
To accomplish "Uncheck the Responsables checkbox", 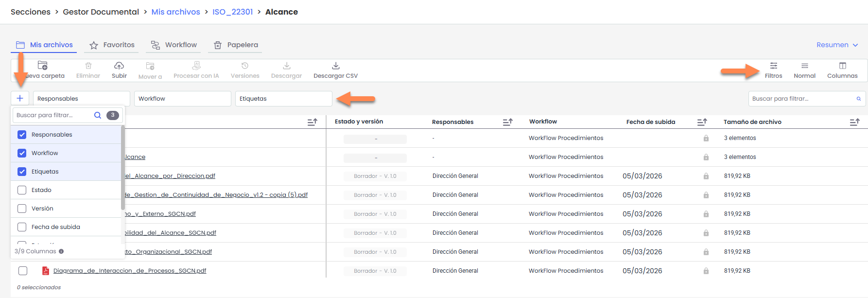I will point(22,135).
